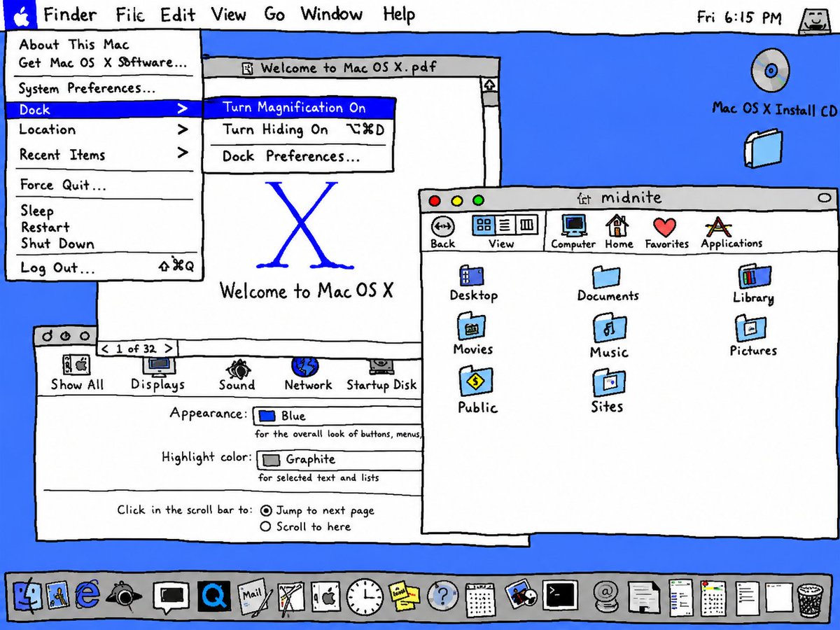Select Scroll to here radio button
This screenshot has height=630, width=840.
265,526
